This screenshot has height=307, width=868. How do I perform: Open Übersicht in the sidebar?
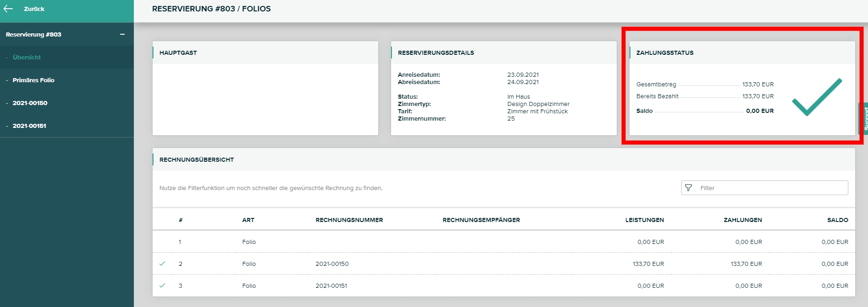tap(26, 57)
